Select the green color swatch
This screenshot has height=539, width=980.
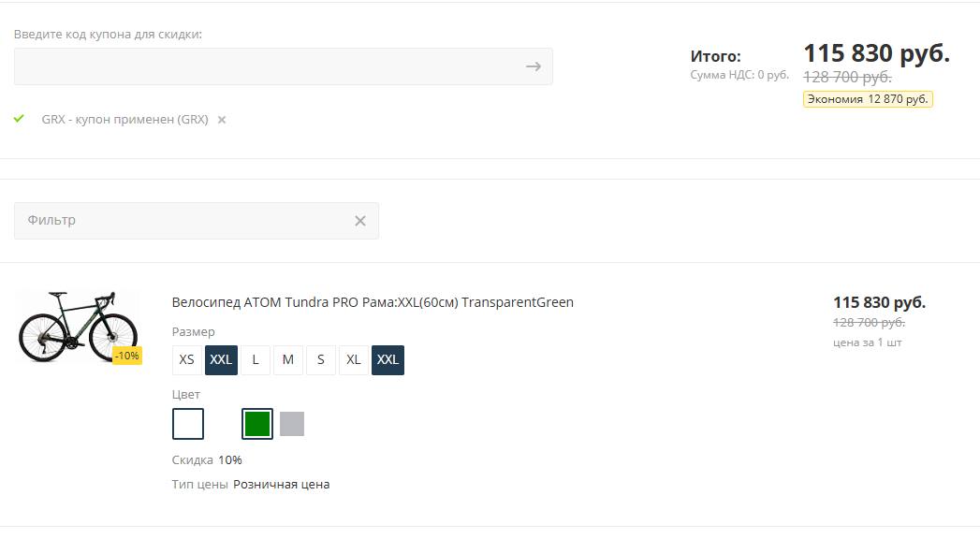pos(257,424)
